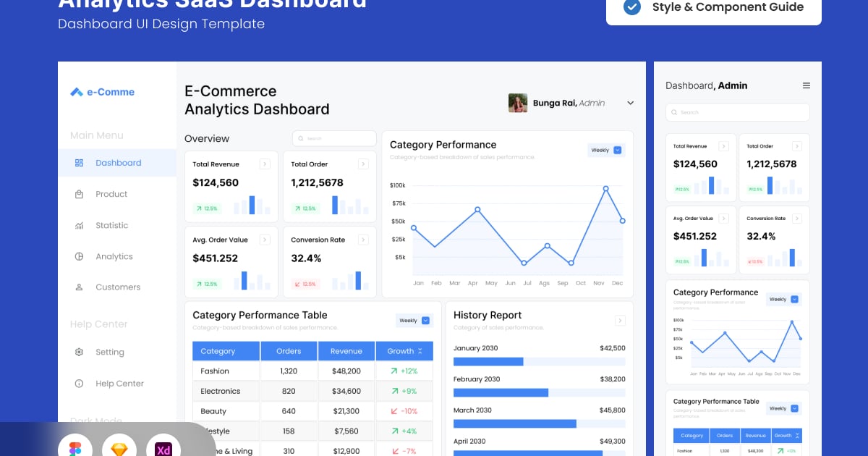Select Dashboard in the sidebar menu
Viewport: 868px width, 456px height.
tap(117, 163)
